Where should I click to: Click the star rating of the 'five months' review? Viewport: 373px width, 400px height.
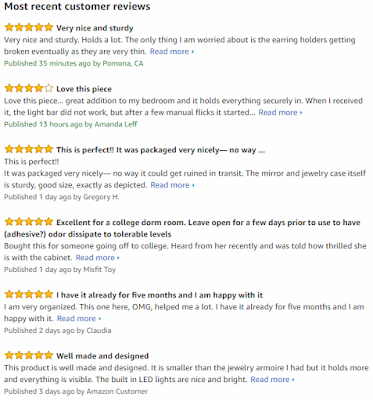click(x=29, y=294)
